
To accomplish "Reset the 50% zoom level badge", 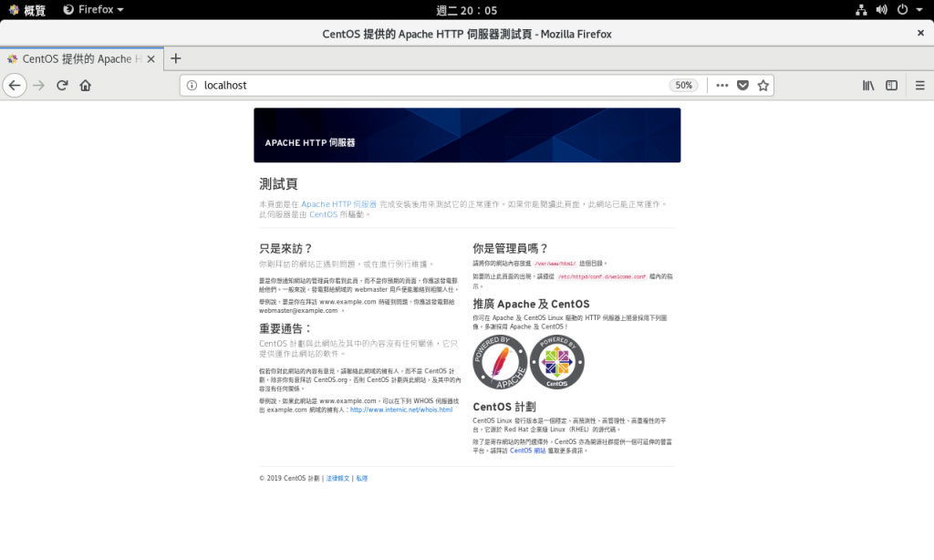I will [683, 85].
